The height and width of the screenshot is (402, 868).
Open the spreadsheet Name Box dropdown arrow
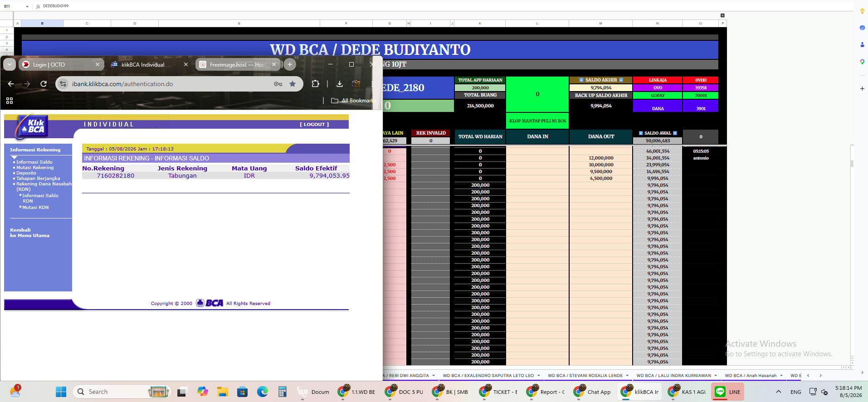point(27,6)
